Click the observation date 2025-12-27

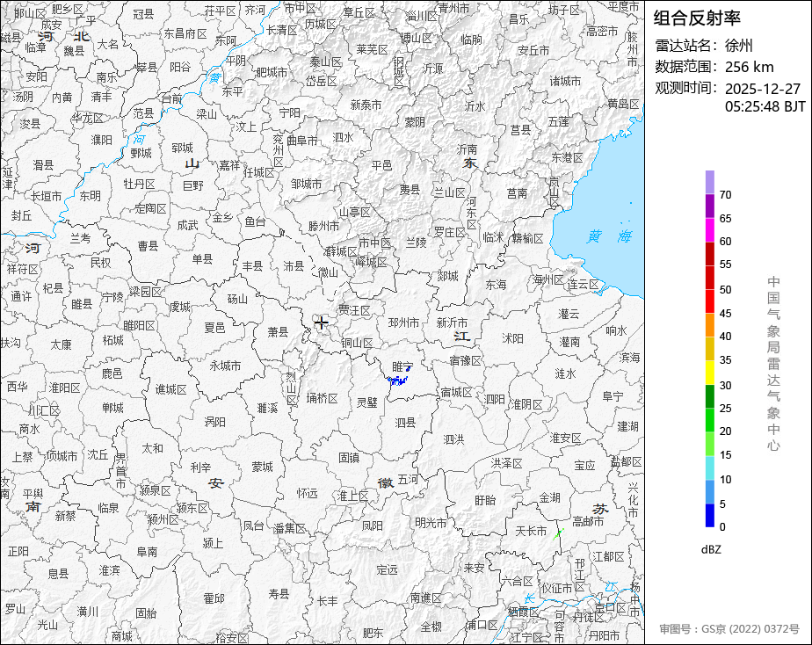point(762,89)
